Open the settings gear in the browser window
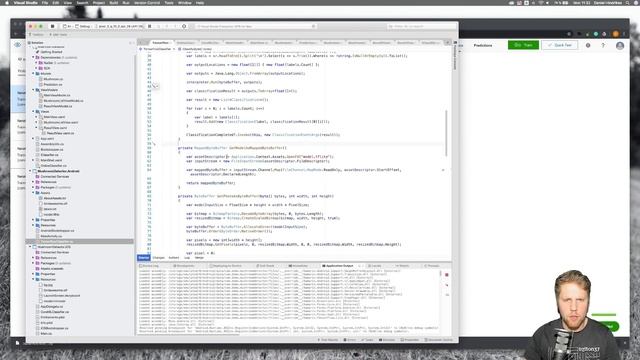Viewport: 640px width, 360px height. point(588,45)
